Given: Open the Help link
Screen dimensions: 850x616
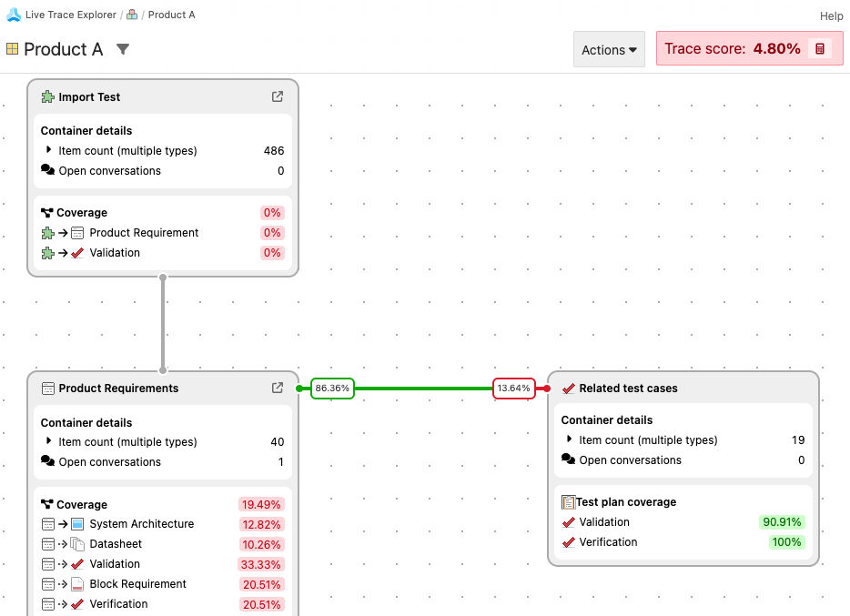Looking at the screenshot, I should pos(830,15).
